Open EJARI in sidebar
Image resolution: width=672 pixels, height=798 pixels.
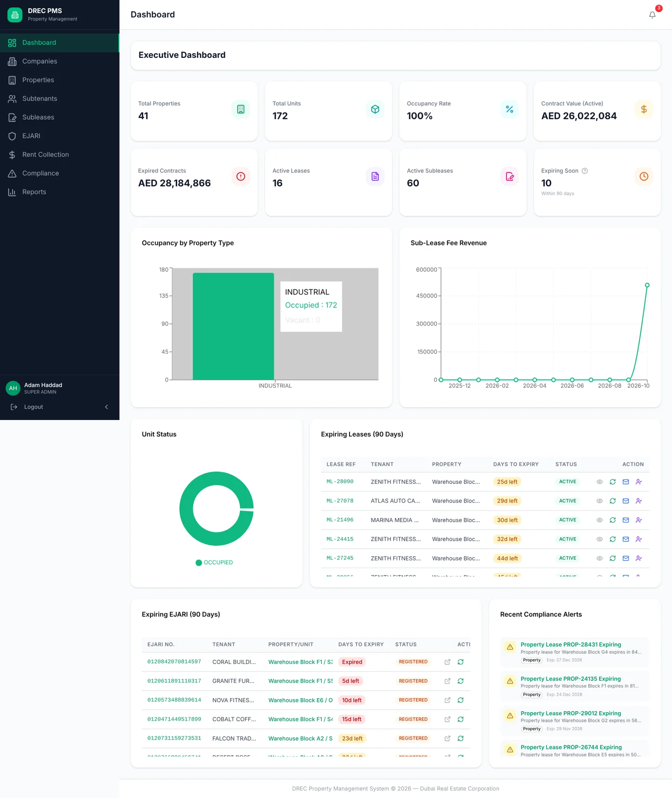60,136
